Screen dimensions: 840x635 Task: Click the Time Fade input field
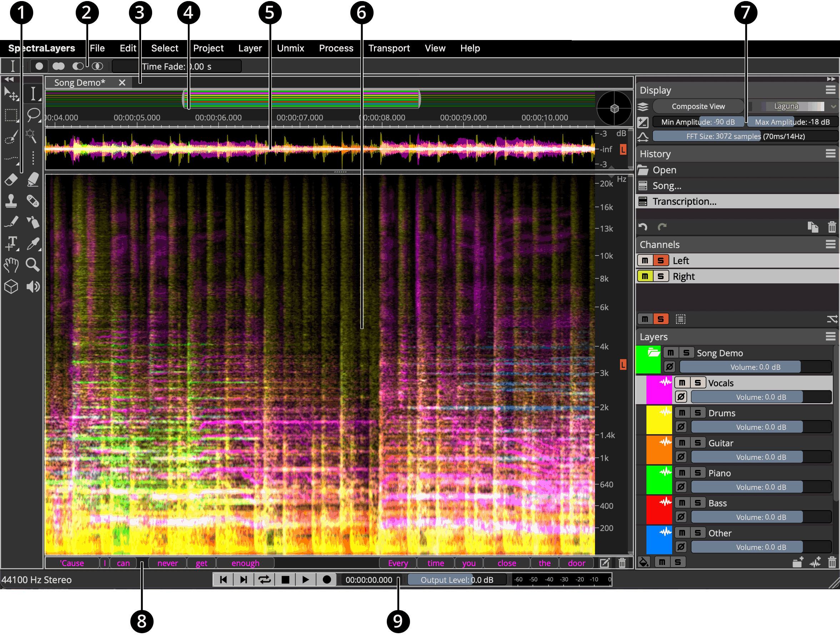(x=176, y=66)
